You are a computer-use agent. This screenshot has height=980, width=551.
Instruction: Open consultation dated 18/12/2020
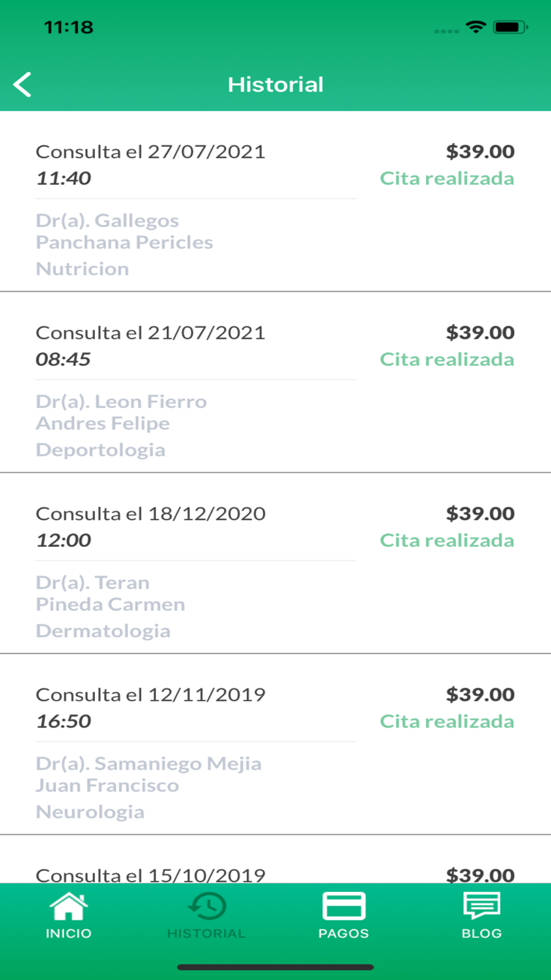coord(150,514)
